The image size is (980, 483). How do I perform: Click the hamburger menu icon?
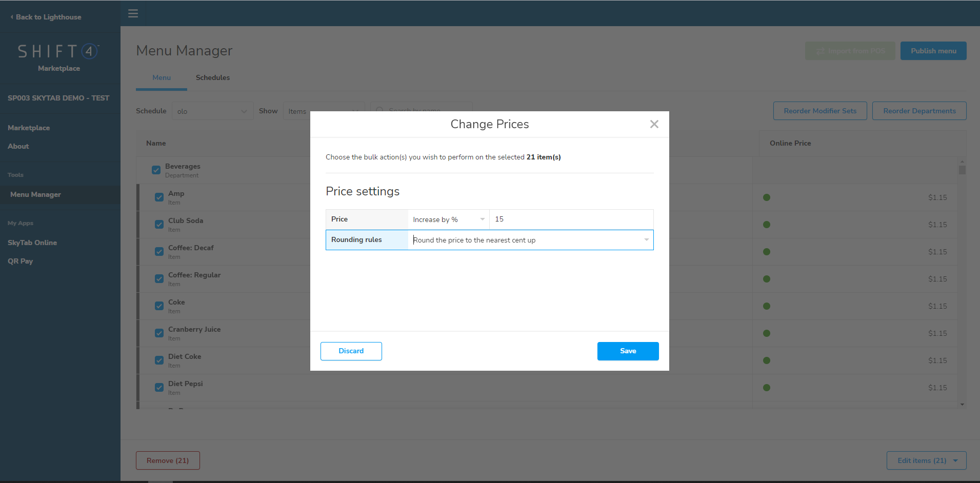(x=133, y=13)
